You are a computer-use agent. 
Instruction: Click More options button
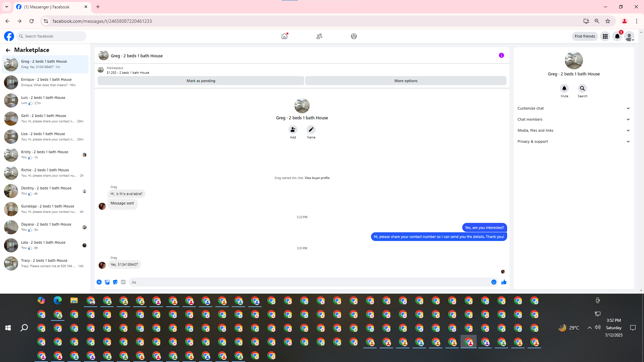(406, 81)
